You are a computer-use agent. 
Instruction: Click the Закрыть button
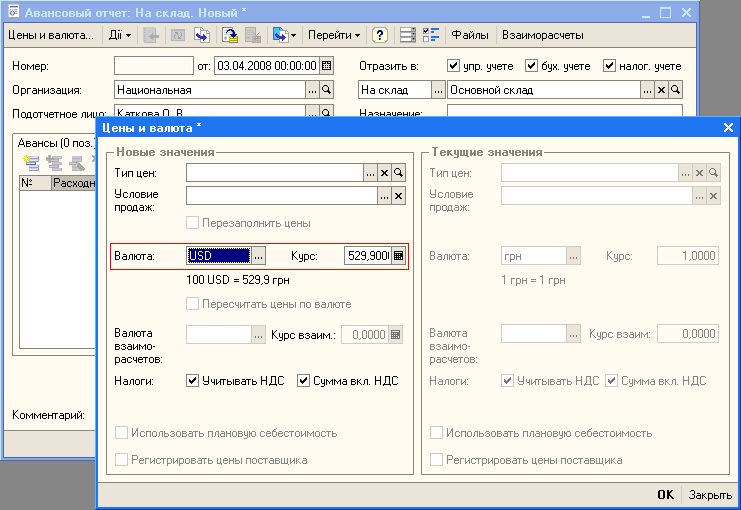point(709,495)
